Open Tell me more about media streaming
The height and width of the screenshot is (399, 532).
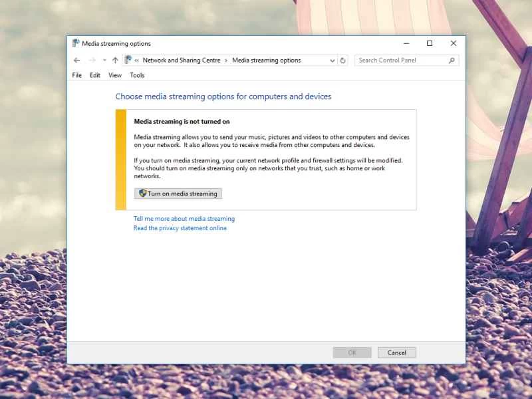pyautogui.click(x=184, y=218)
